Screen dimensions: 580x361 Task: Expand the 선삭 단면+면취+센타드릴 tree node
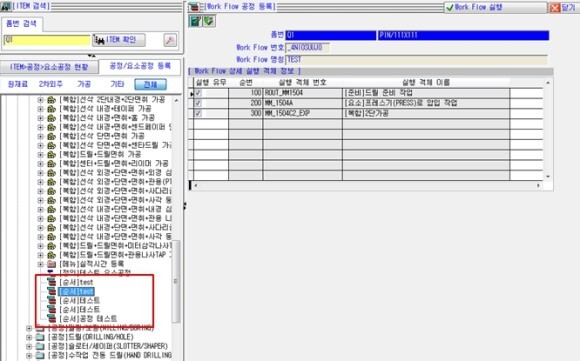pyautogui.click(x=40, y=145)
